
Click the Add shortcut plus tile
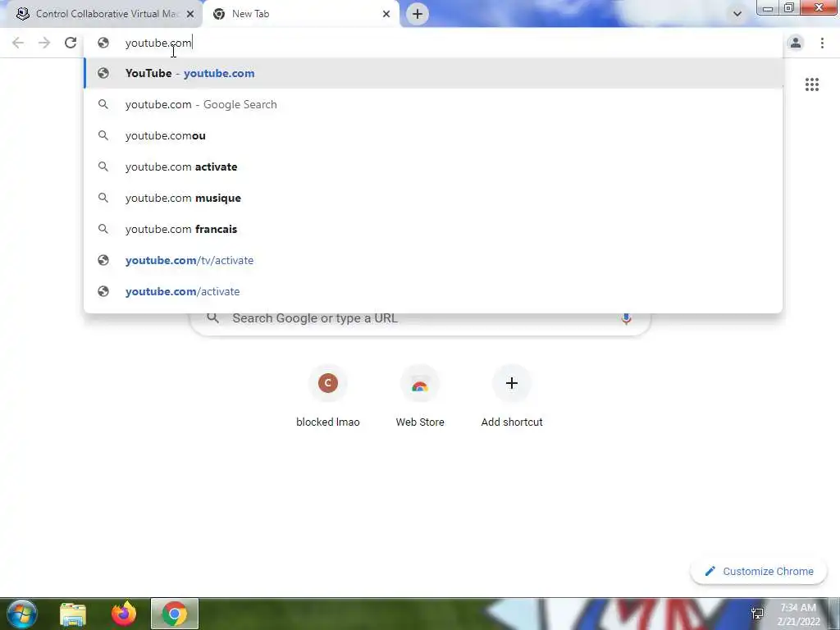512,397
